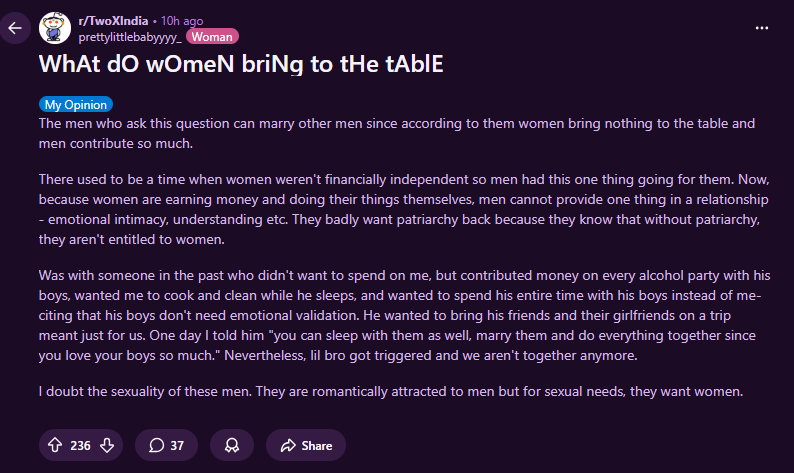Click the share arrow icon

point(289,445)
